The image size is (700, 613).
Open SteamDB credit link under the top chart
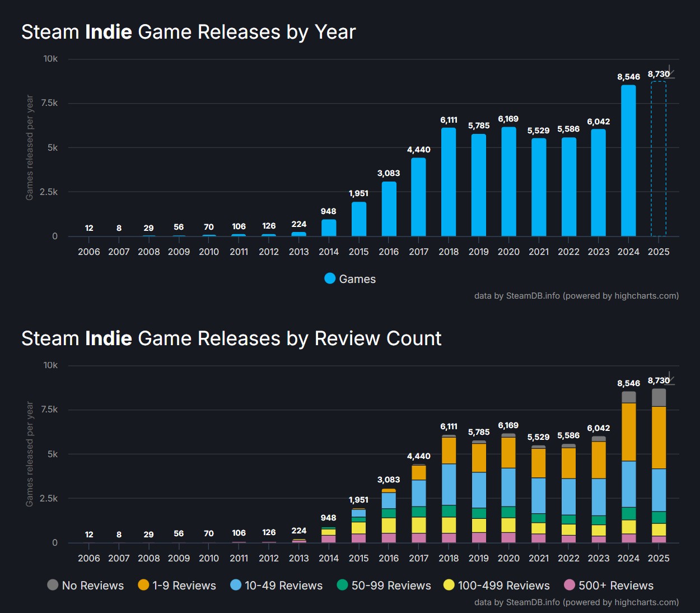(576, 296)
